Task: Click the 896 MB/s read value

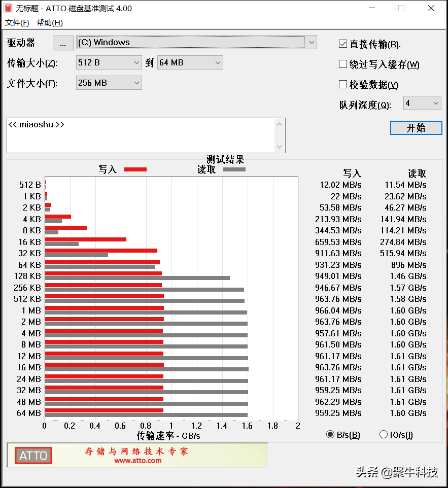Action: pos(409,265)
